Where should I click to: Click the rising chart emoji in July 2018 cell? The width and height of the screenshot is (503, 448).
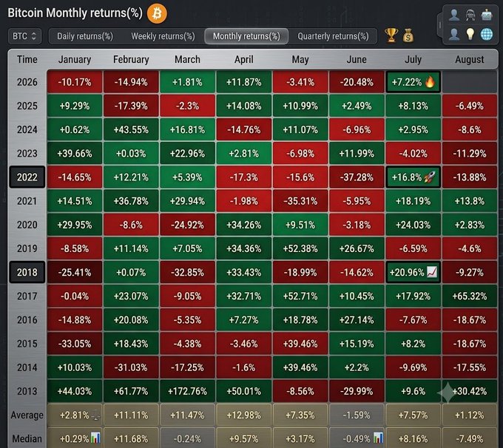point(432,272)
